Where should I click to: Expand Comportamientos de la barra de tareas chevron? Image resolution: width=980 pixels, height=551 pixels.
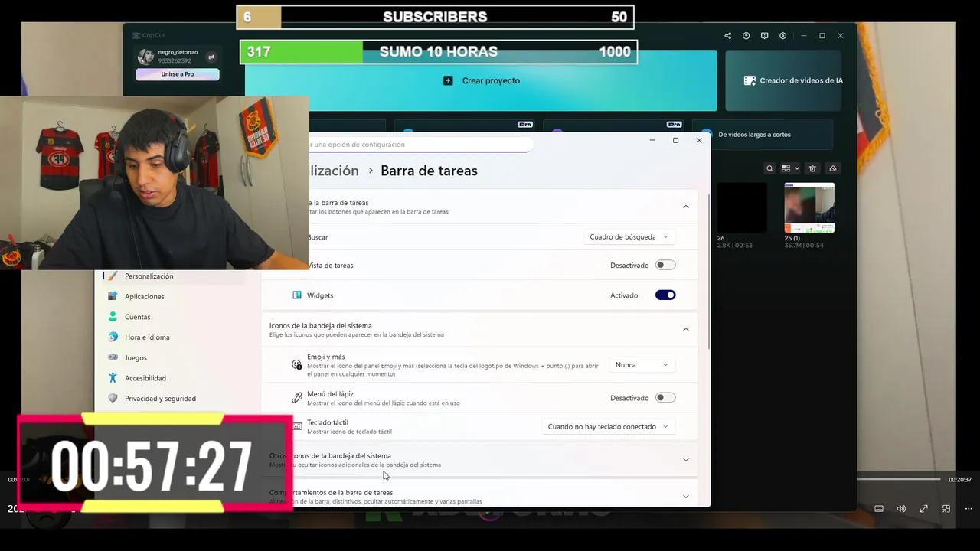point(685,496)
